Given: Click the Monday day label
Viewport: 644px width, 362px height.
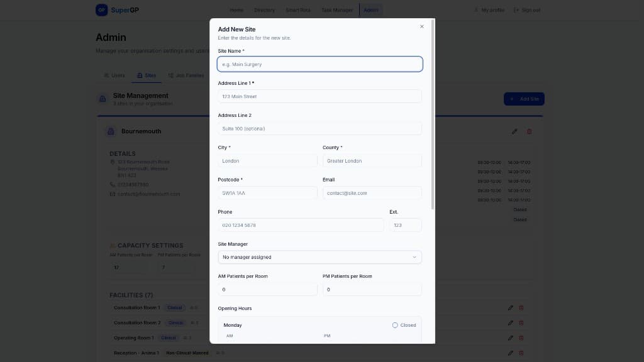Looking at the screenshot, I should 233,325.
